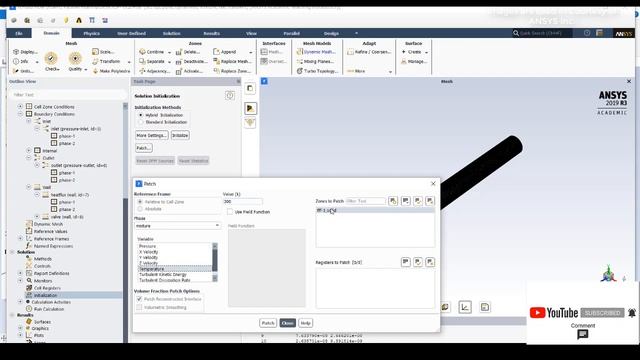Expand the Report Definitions node
Image resolution: width=640 pixels, height=360 pixels.
click(x=20, y=273)
